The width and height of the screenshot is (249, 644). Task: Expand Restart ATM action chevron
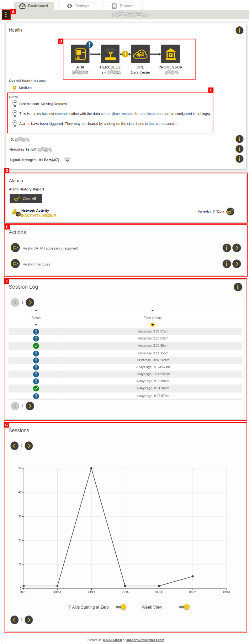pos(237,248)
